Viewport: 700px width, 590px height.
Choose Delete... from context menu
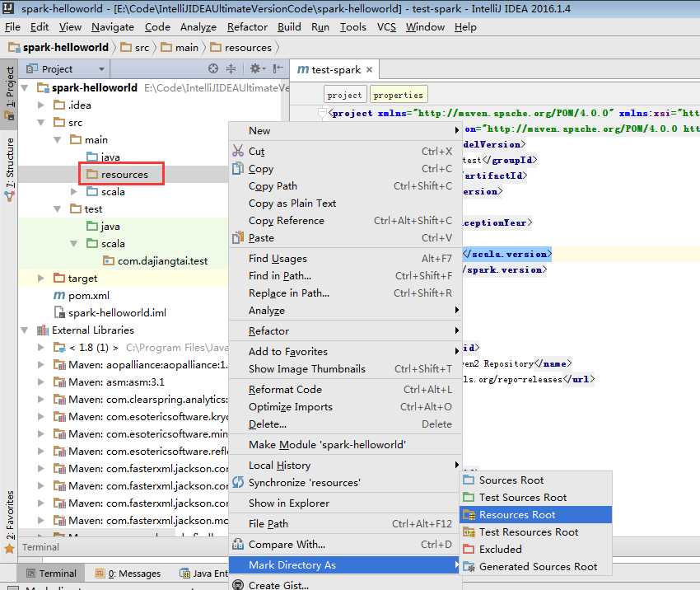click(344, 424)
